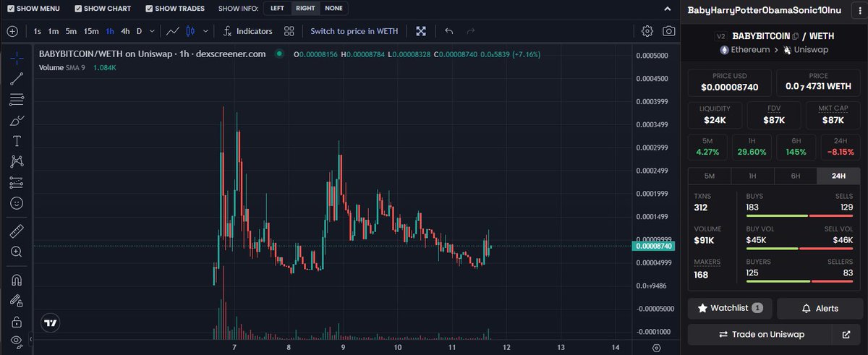The height and width of the screenshot is (355, 868).
Task: Click the 5M price change box 4.27%
Action: click(709, 147)
